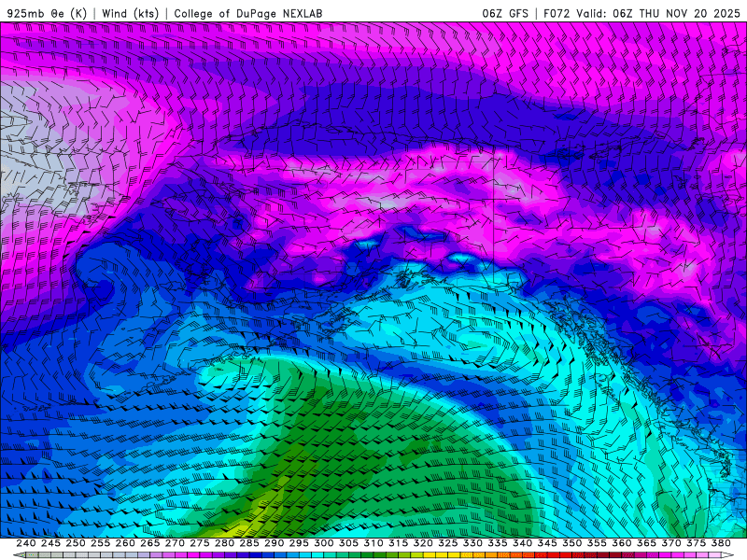Viewport: 747px width, 560px height.
Task: Click the 285 value on color scale
Action: tap(249, 543)
